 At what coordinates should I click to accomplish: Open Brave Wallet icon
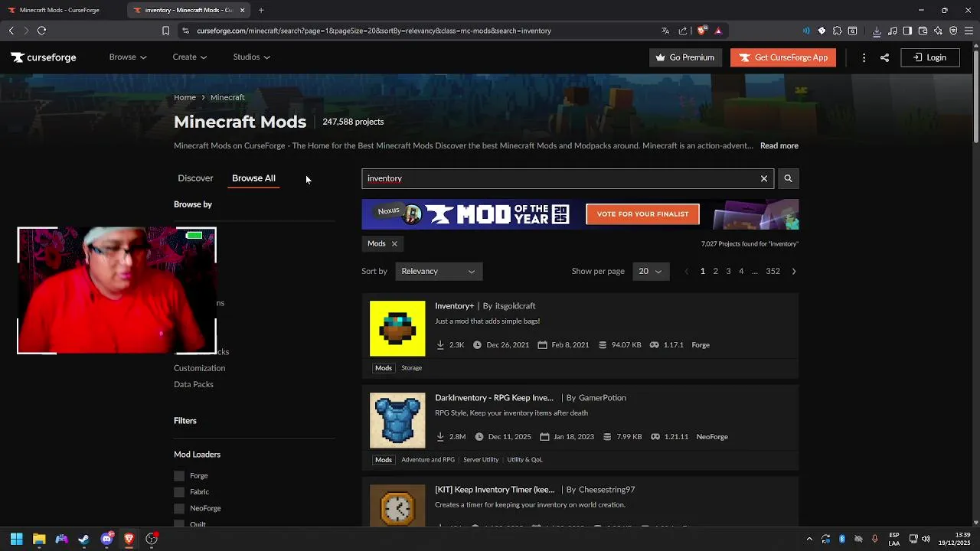click(923, 31)
